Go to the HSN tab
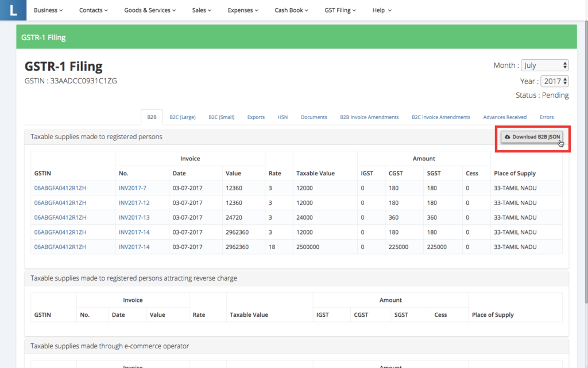This screenshot has width=588, height=368. pos(283,117)
